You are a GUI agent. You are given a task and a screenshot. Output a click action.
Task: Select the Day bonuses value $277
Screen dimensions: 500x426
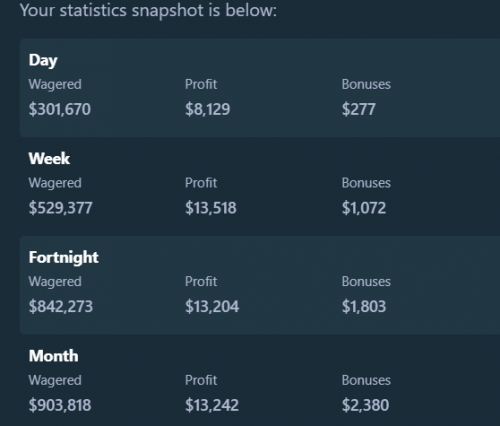[359, 109]
